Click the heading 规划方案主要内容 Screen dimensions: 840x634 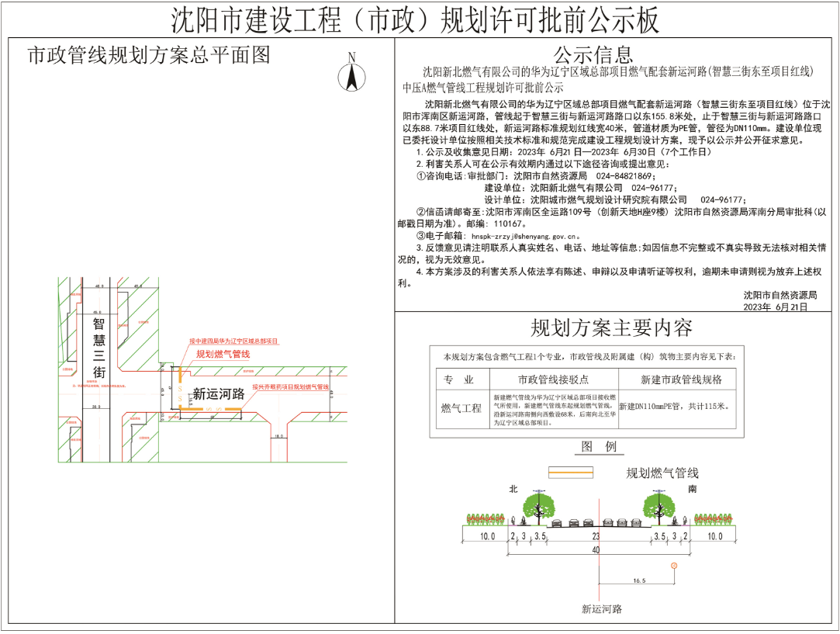coord(611,327)
